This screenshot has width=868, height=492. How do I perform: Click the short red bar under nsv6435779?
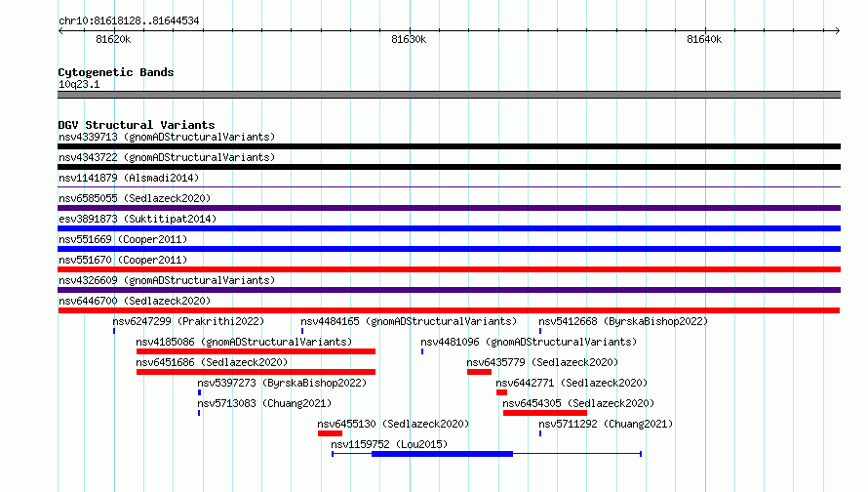[480, 372]
